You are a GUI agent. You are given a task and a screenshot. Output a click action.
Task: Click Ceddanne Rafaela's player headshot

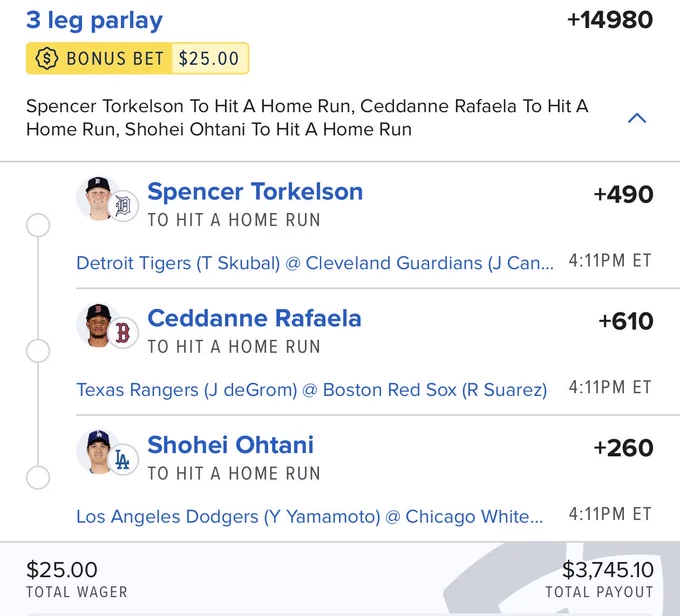coord(98,325)
